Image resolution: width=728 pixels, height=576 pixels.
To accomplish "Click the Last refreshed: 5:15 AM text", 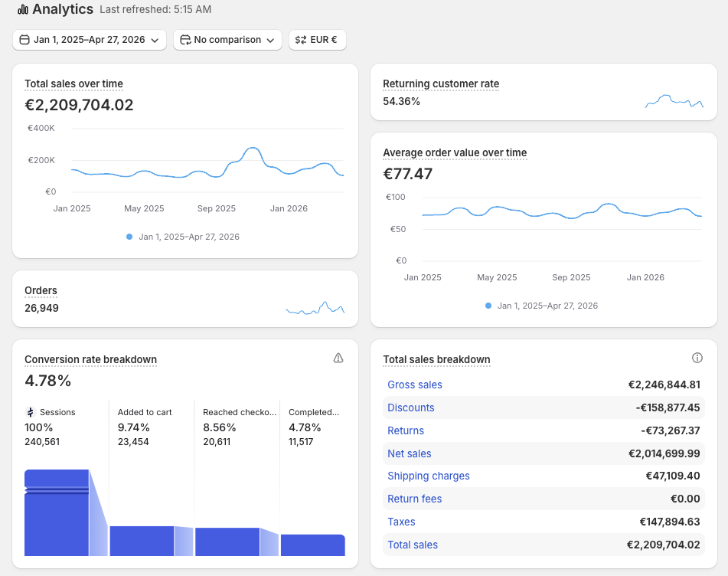I will 155,9.
